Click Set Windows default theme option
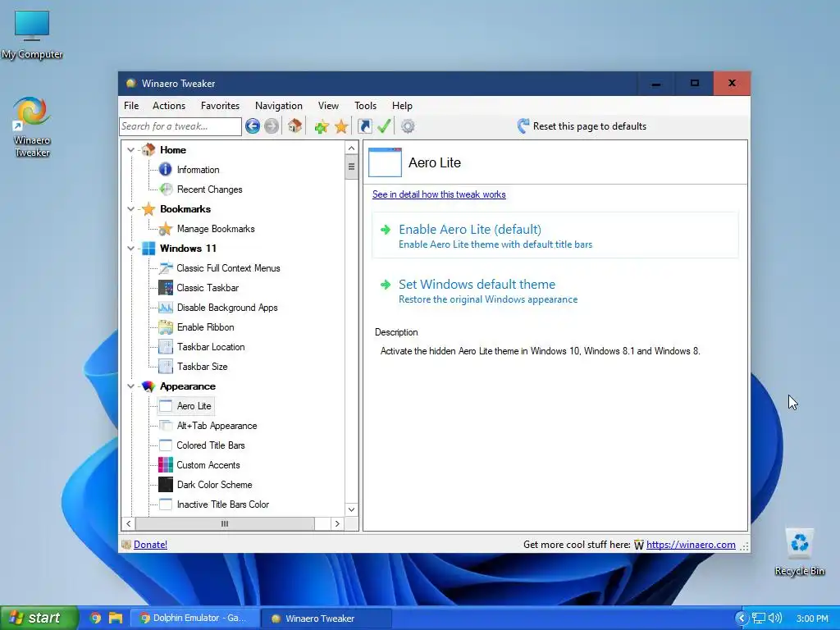The height and width of the screenshot is (630, 840). pos(555,291)
